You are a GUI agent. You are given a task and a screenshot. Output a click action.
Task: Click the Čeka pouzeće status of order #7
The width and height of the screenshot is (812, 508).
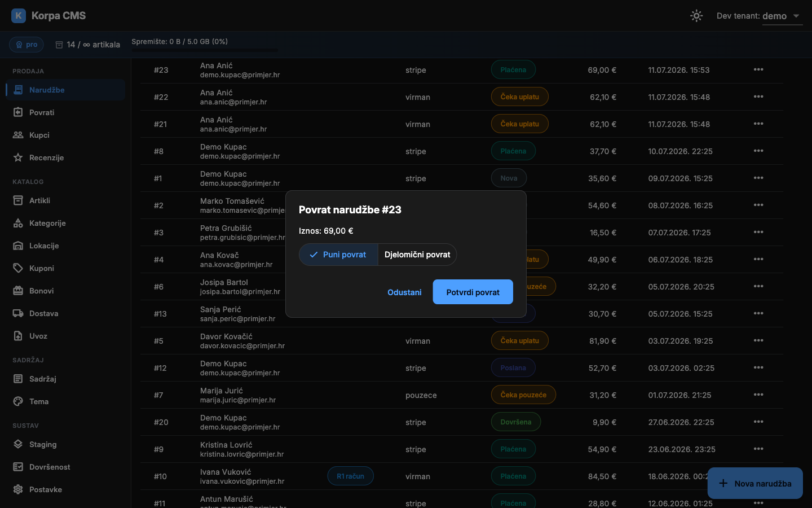click(523, 395)
